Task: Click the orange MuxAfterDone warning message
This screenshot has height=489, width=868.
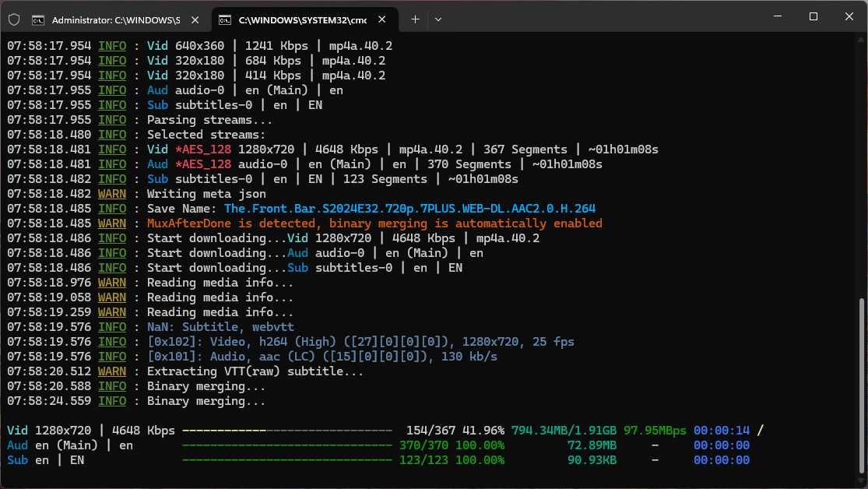Action: pyautogui.click(x=374, y=223)
